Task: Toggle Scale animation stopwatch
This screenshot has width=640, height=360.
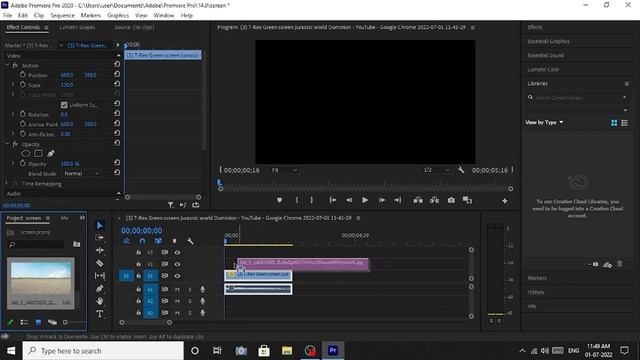Action: (23, 84)
